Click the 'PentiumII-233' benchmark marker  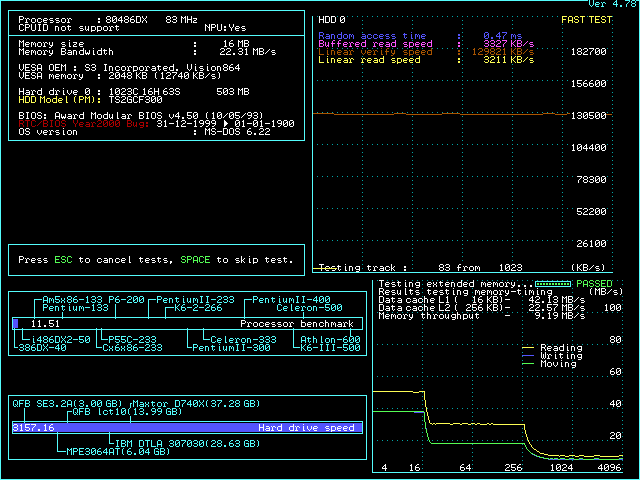tap(196, 300)
